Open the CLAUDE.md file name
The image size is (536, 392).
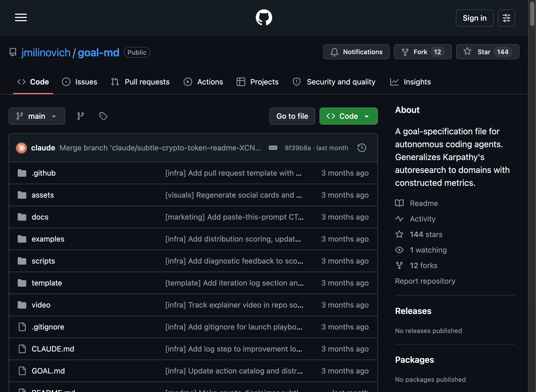pyautogui.click(x=53, y=349)
